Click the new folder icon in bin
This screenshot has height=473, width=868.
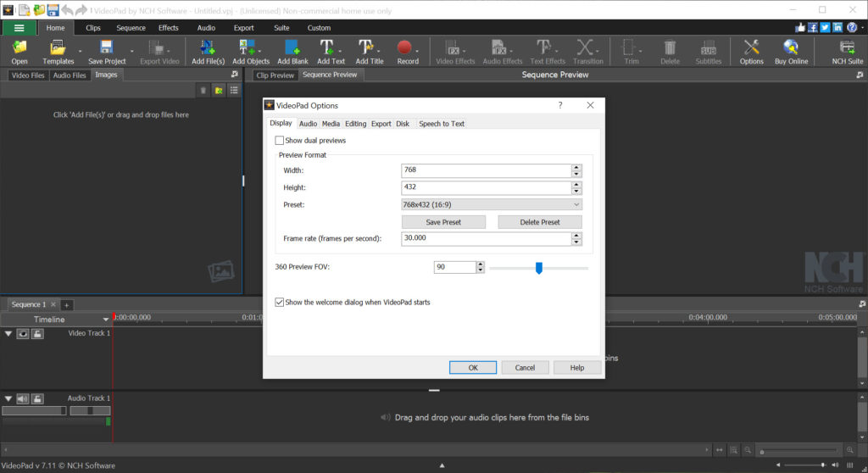219,91
